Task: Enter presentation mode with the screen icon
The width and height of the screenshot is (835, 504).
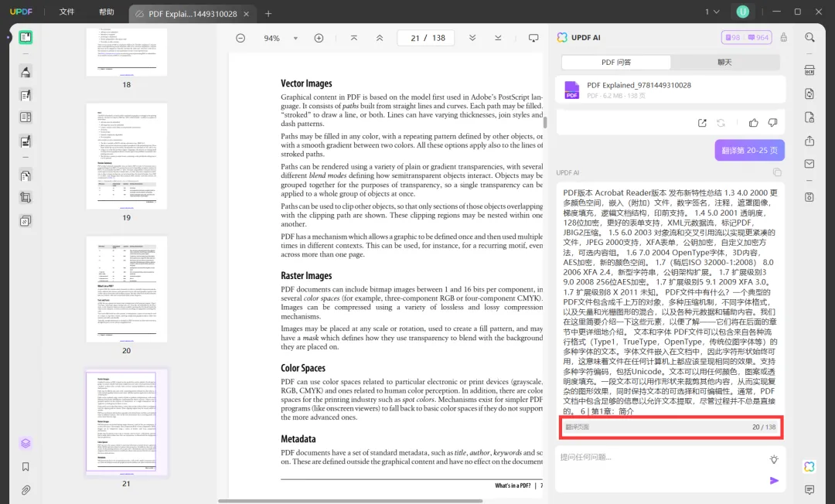Action: coord(533,36)
